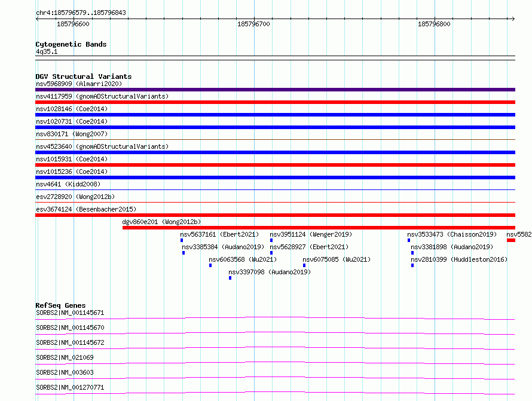
Task: Click the nsv5637161 (Ebert2021) variant marker
Action: [182, 240]
